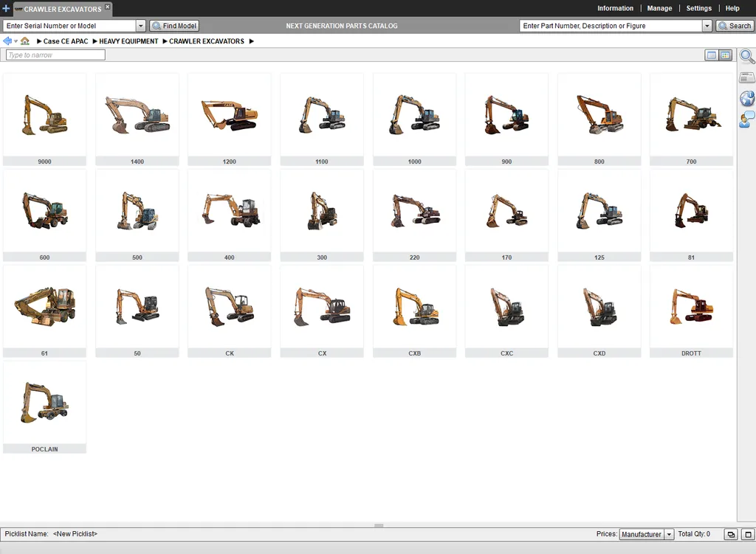This screenshot has height=554, width=756.
Task: Select the CXC series excavator
Action: click(x=506, y=311)
